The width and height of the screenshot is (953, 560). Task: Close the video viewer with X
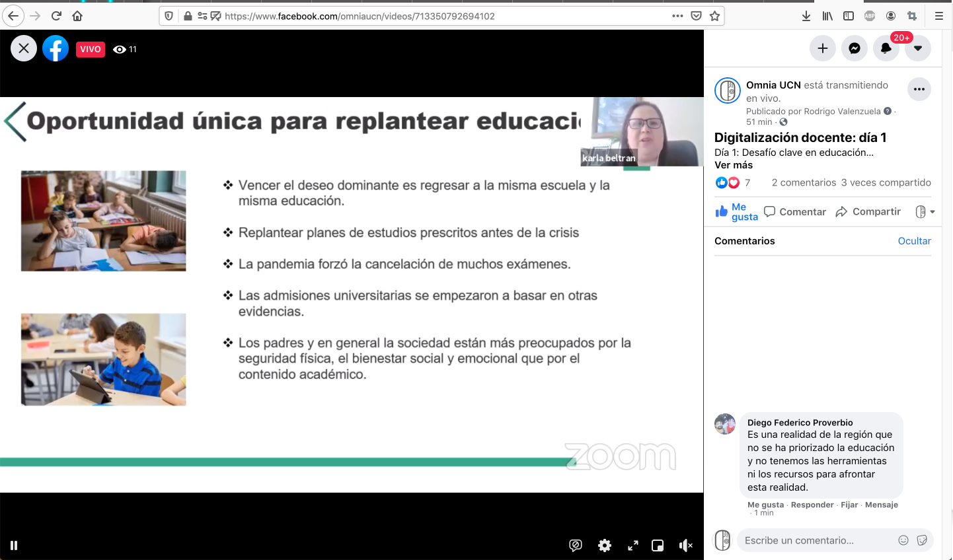pyautogui.click(x=24, y=48)
